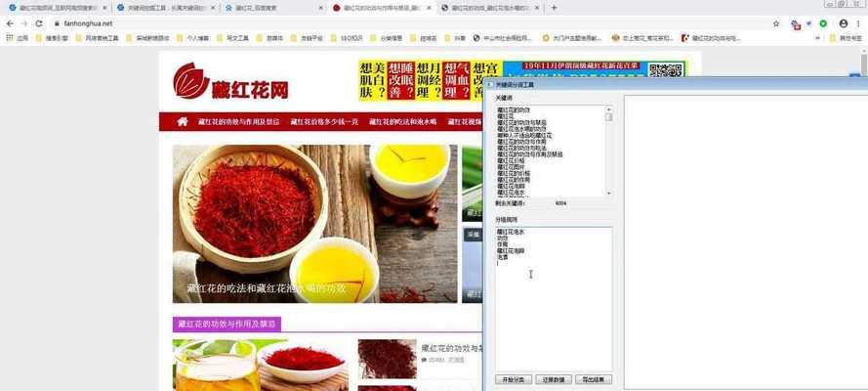Click the remaining keywords count 4004
Viewport: 868px width, 391px height.
click(560, 203)
